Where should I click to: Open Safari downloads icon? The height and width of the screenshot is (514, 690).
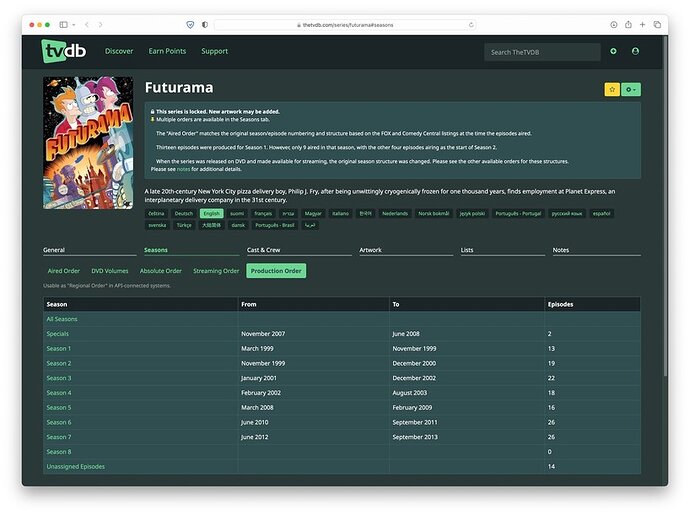pos(613,25)
